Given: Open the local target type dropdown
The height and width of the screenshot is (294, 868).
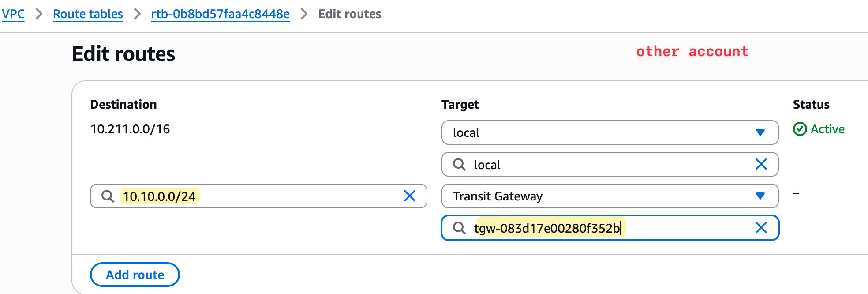Looking at the screenshot, I should pyautogui.click(x=610, y=132).
